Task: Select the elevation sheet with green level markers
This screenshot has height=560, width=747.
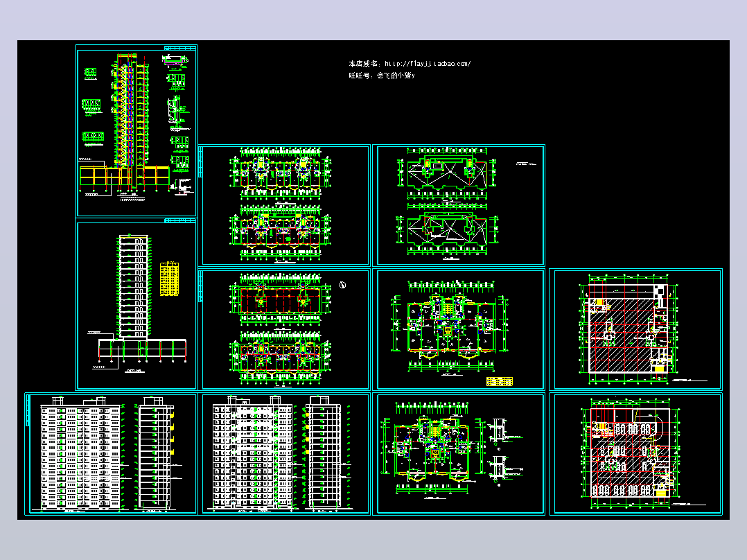Action: [284, 454]
